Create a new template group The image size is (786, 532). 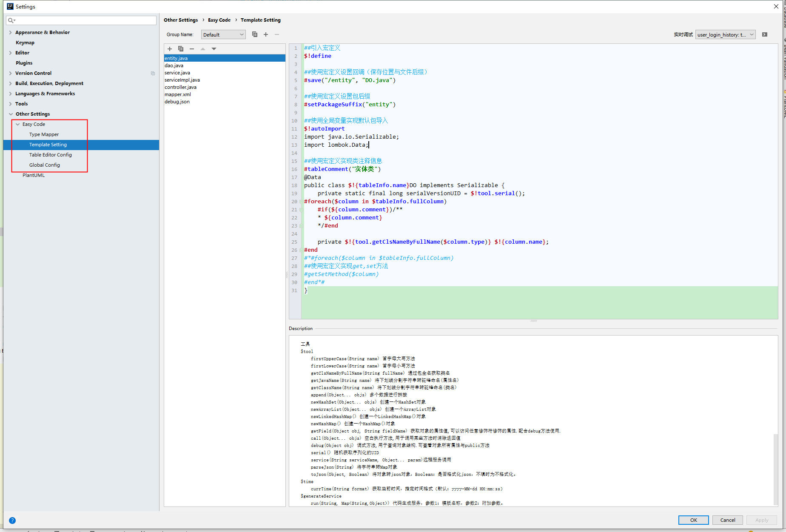point(266,34)
